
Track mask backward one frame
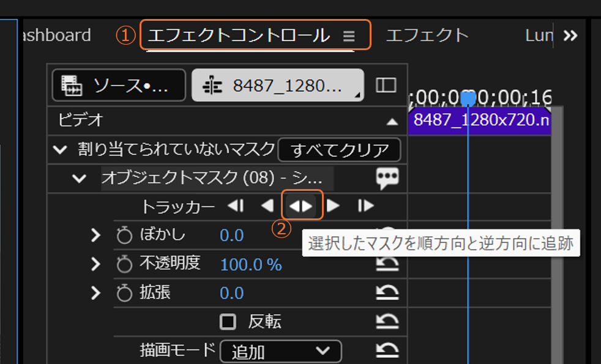pos(236,206)
